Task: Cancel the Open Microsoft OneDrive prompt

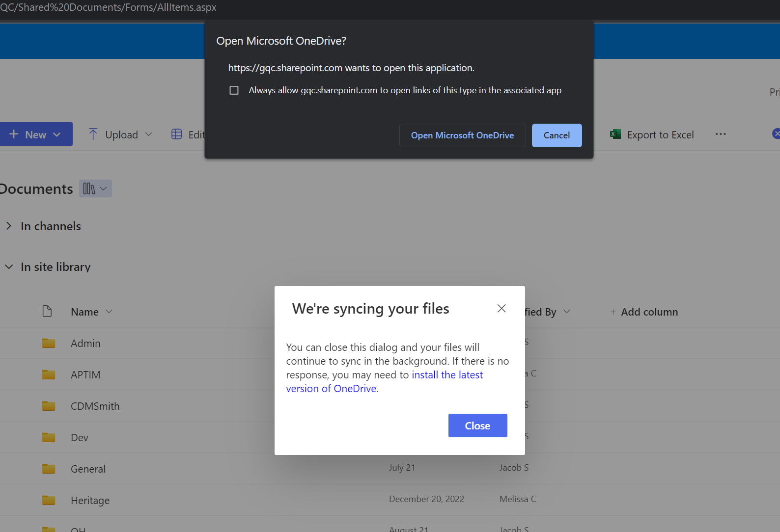Action: 557,135
